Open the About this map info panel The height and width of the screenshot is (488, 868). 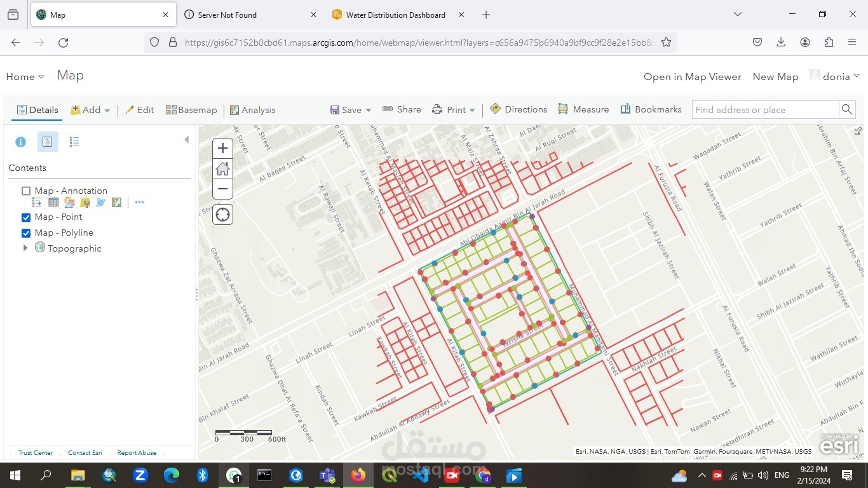(20, 142)
